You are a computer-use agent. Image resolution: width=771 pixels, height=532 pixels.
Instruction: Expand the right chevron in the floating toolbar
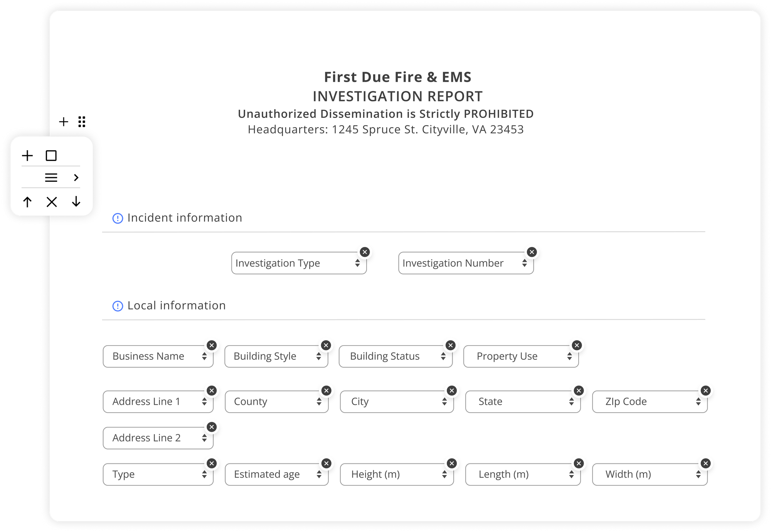[x=76, y=178]
